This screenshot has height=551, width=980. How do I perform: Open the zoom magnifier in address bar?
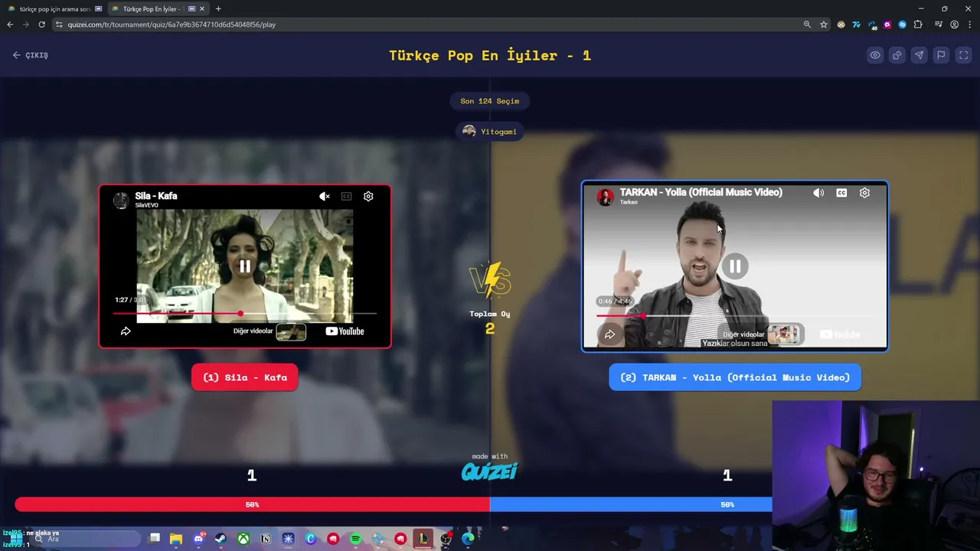coord(807,24)
